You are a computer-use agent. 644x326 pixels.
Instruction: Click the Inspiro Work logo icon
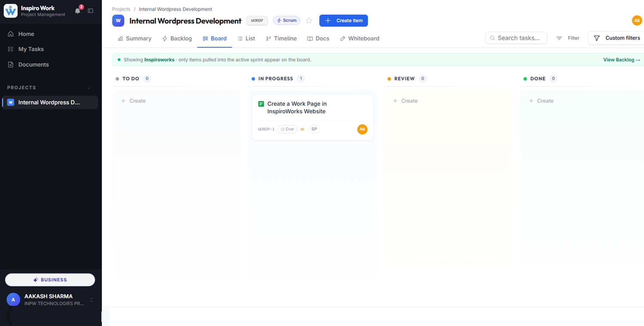point(11,11)
